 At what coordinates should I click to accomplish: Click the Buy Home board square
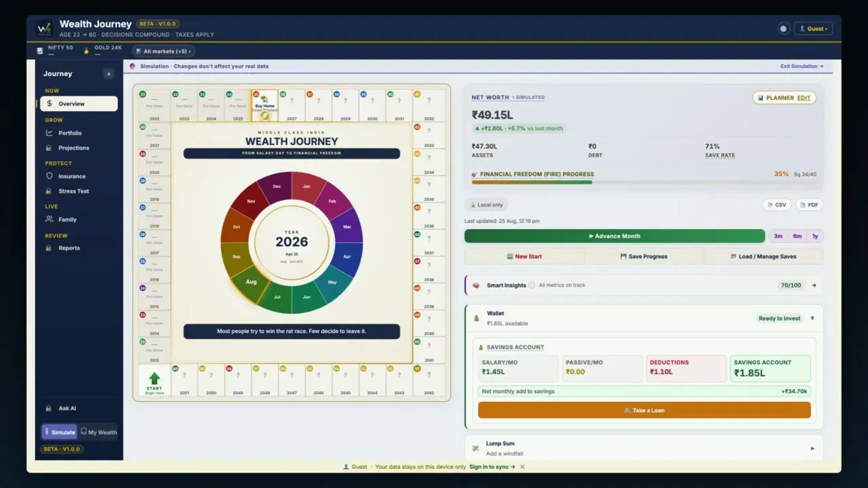pyautogui.click(x=264, y=106)
